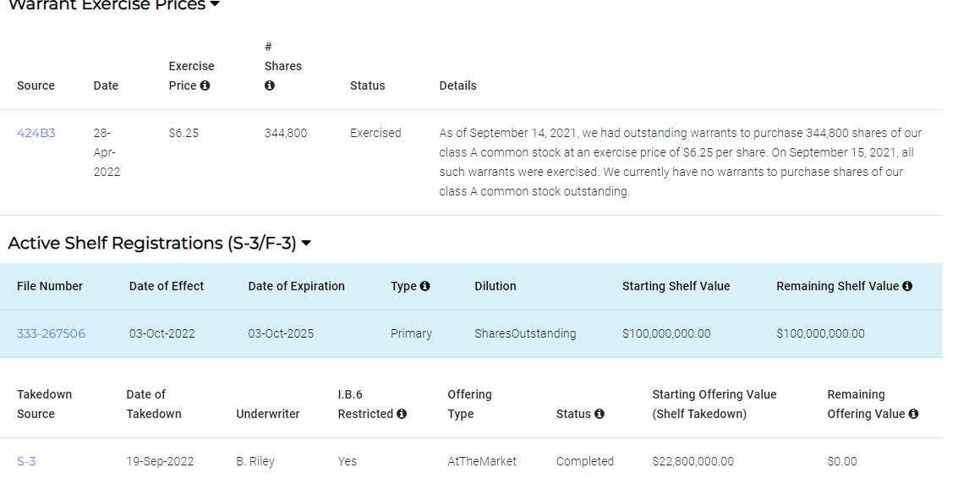Viewport: 980px width, 484px height.
Task: Select the Exercised status cell
Action: [x=375, y=133]
